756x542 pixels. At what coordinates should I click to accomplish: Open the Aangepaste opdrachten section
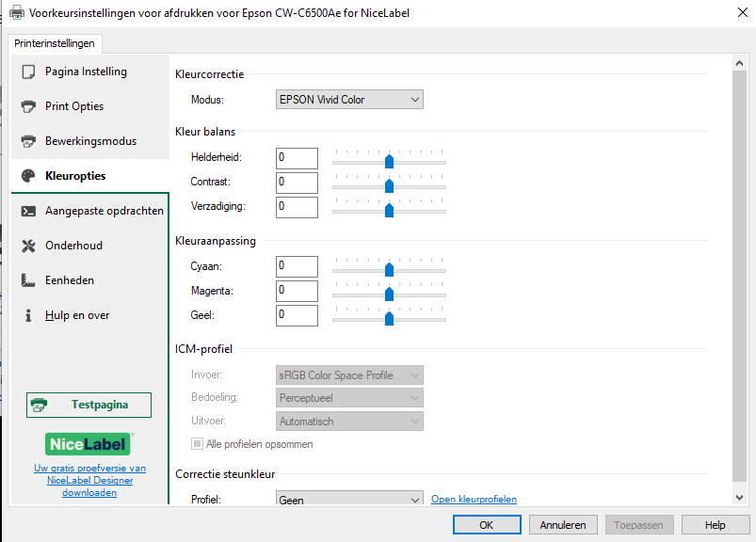click(x=90, y=211)
